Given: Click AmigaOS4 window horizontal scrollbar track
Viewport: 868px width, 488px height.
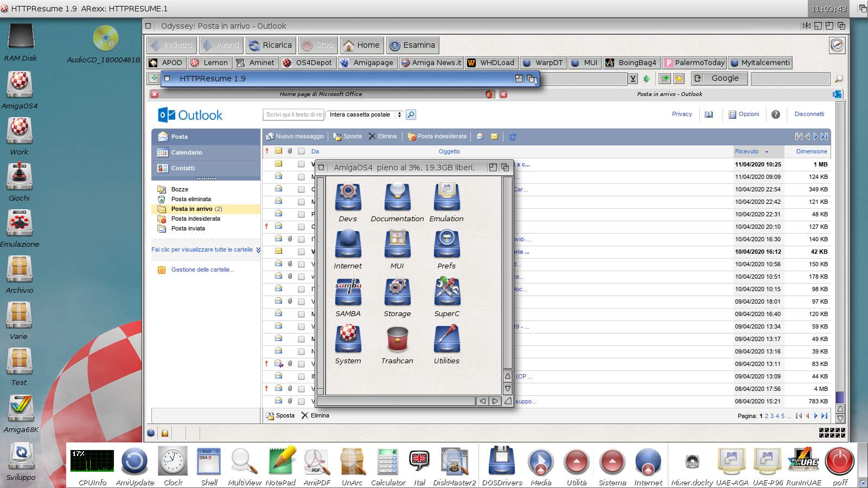Looking at the screenshot, I should [x=396, y=401].
